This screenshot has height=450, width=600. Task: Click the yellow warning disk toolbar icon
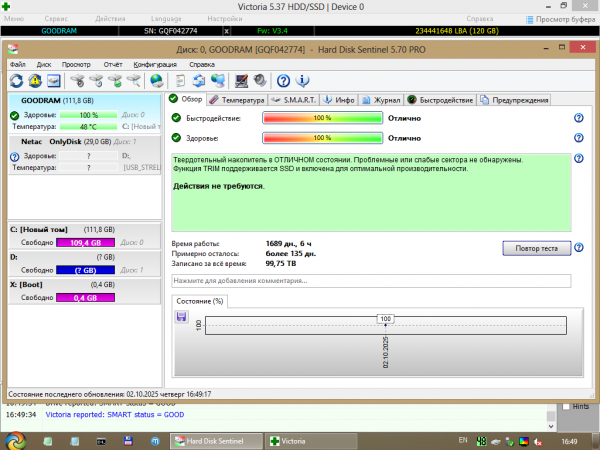[x=35, y=81]
